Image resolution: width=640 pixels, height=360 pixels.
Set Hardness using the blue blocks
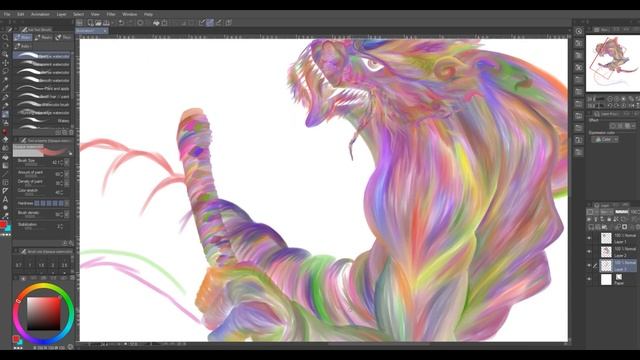click(49, 203)
